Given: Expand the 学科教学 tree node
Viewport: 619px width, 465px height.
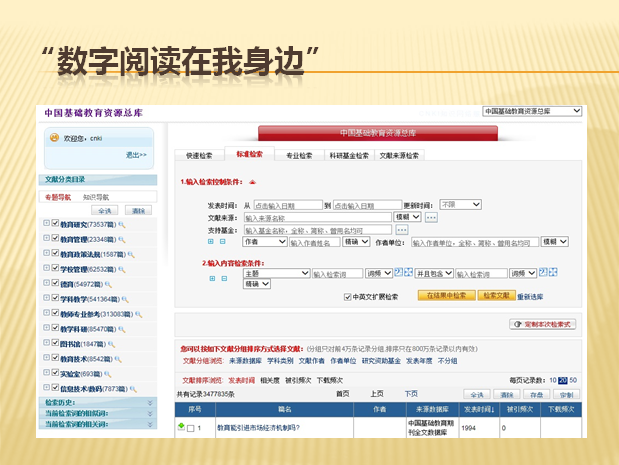Looking at the screenshot, I should [45, 299].
